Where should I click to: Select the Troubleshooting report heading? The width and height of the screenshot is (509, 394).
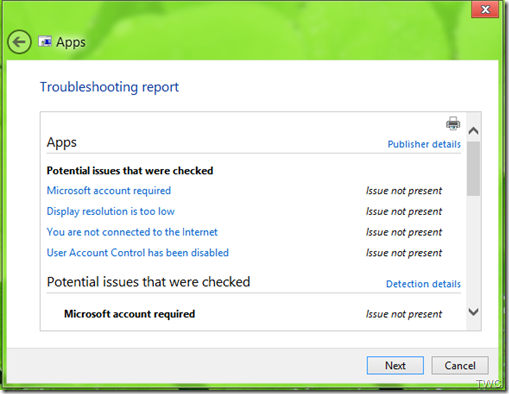(x=109, y=87)
